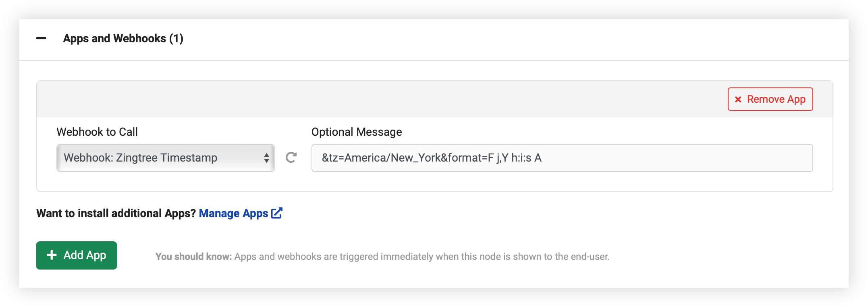Click the external-link icon beside Manage Apps
This screenshot has width=868, height=307.
277,213
